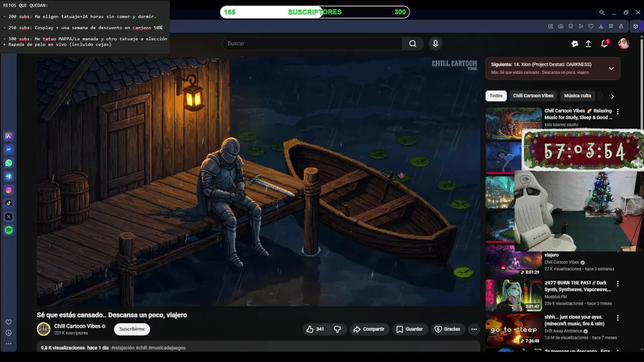Start voice search with the microphone
Viewport: 644px width, 362px height.
click(x=436, y=44)
